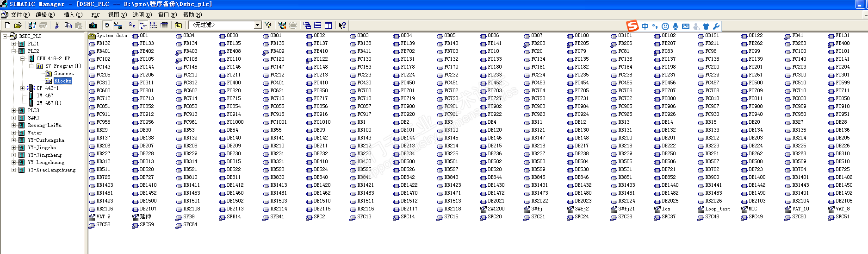Toggle Chinese 中 input mode icon
The height and width of the screenshot is (254, 868).
(x=645, y=26)
